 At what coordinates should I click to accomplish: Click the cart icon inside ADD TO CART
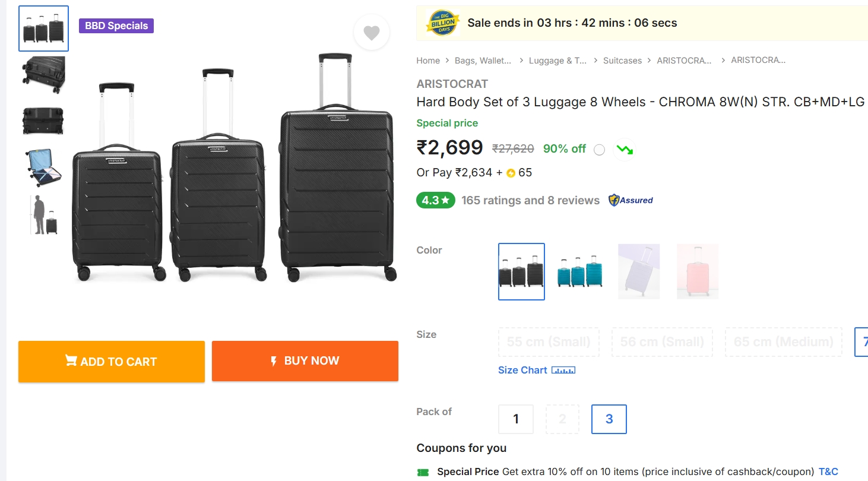coord(71,360)
